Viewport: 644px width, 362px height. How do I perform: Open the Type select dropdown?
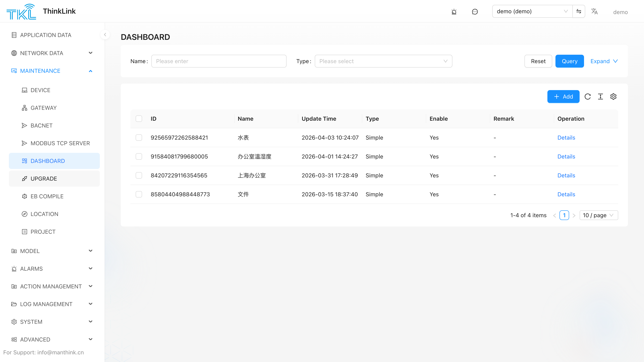coord(383,61)
